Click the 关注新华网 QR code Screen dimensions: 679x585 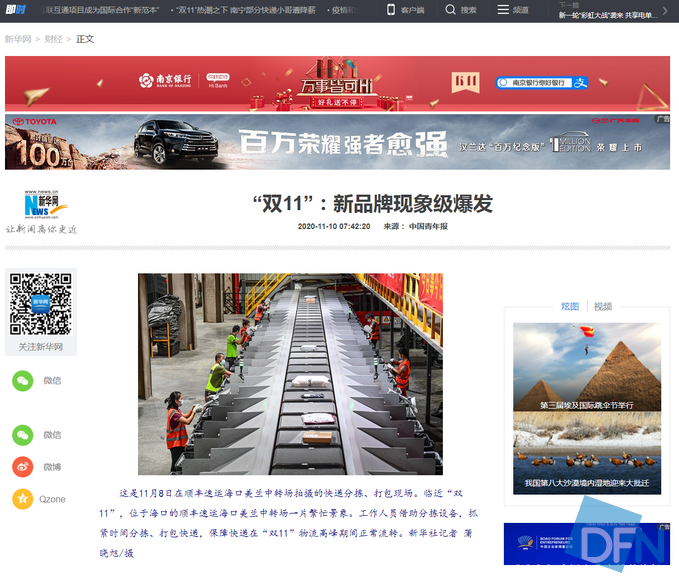[41, 304]
